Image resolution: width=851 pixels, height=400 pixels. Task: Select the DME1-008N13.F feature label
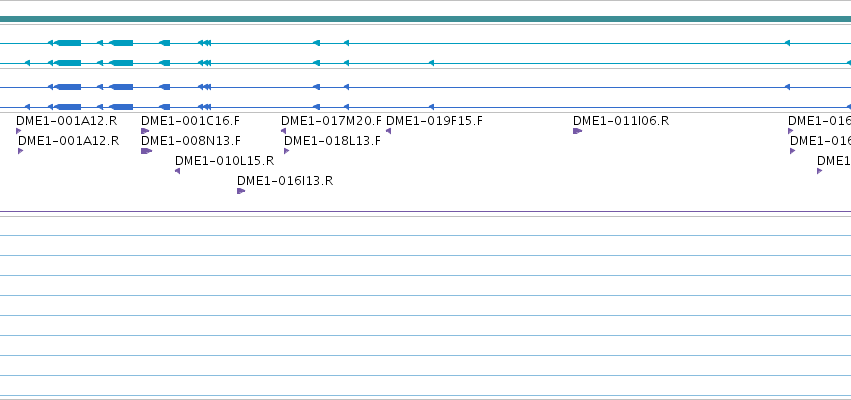pyautogui.click(x=190, y=141)
